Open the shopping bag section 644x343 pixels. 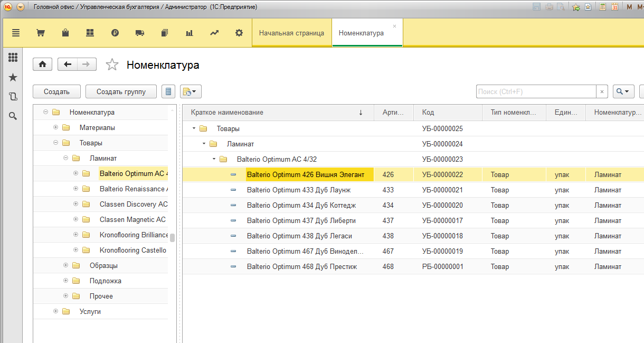click(65, 33)
